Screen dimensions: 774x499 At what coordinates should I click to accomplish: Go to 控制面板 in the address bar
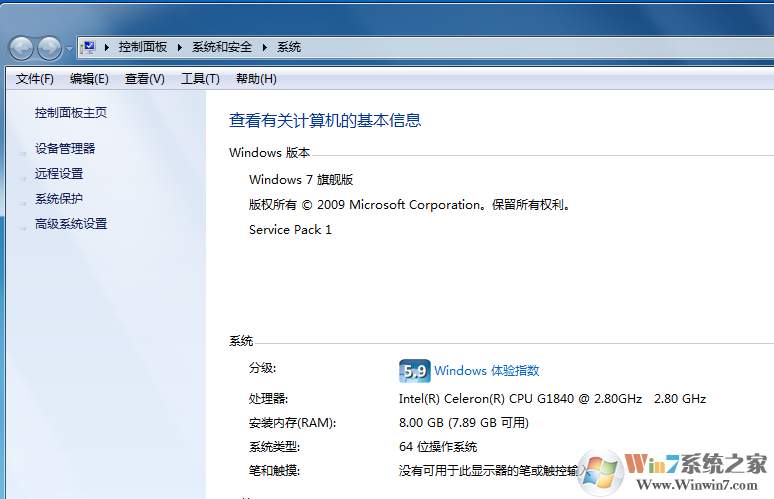143,47
